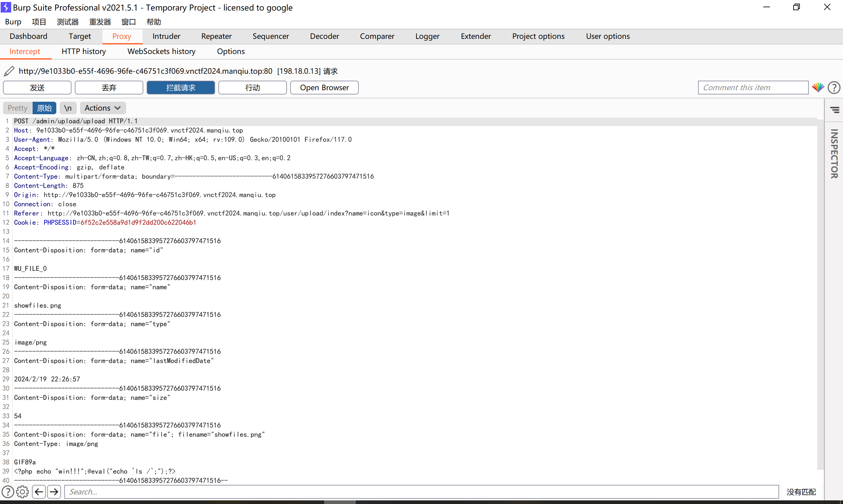Image resolution: width=843 pixels, height=504 pixels.
Task: Switch to the Intruder tab
Action: tap(166, 36)
